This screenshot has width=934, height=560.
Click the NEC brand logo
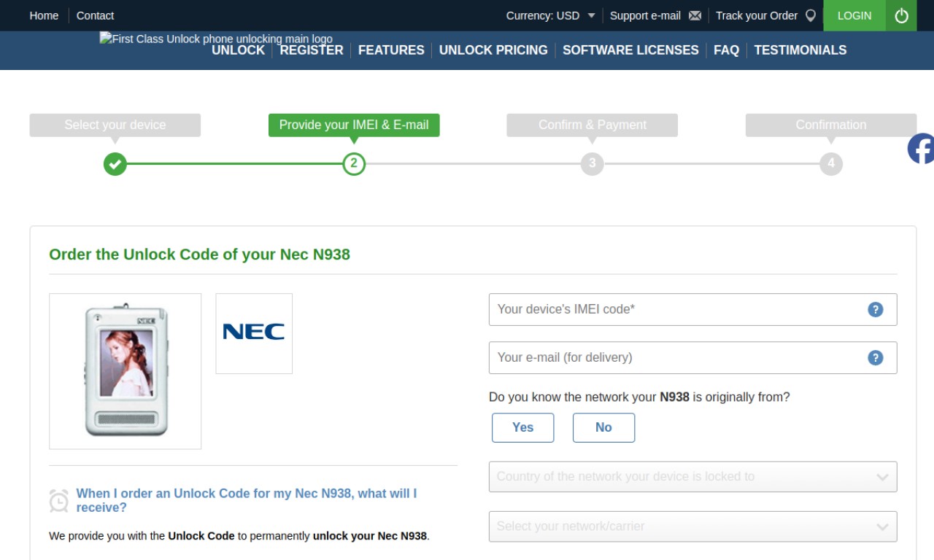click(254, 333)
